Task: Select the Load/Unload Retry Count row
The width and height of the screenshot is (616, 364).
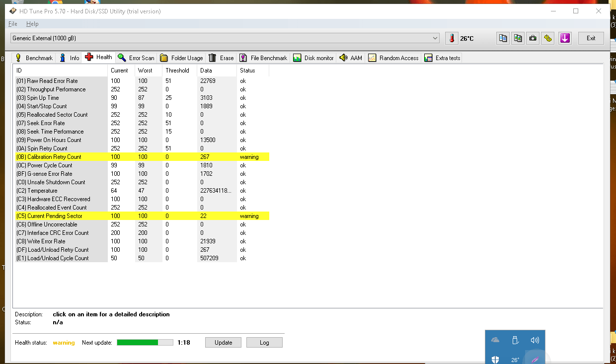Action: click(142, 250)
